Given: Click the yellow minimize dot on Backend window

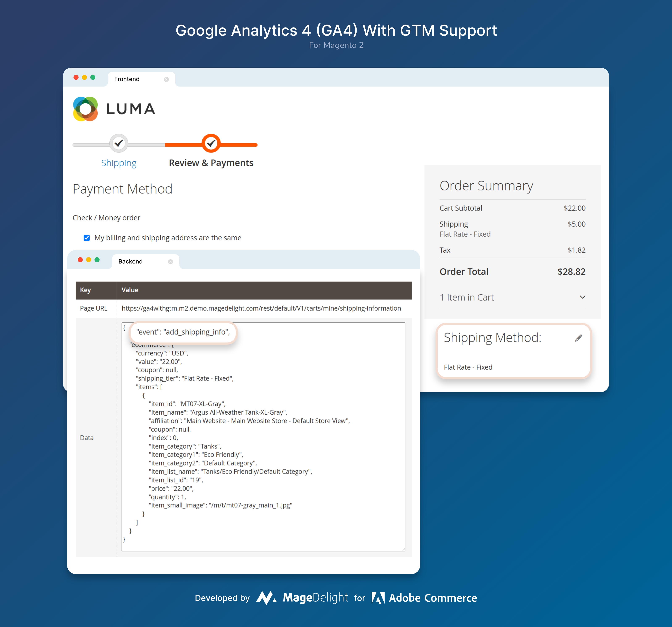Looking at the screenshot, I should click(89, 260).
